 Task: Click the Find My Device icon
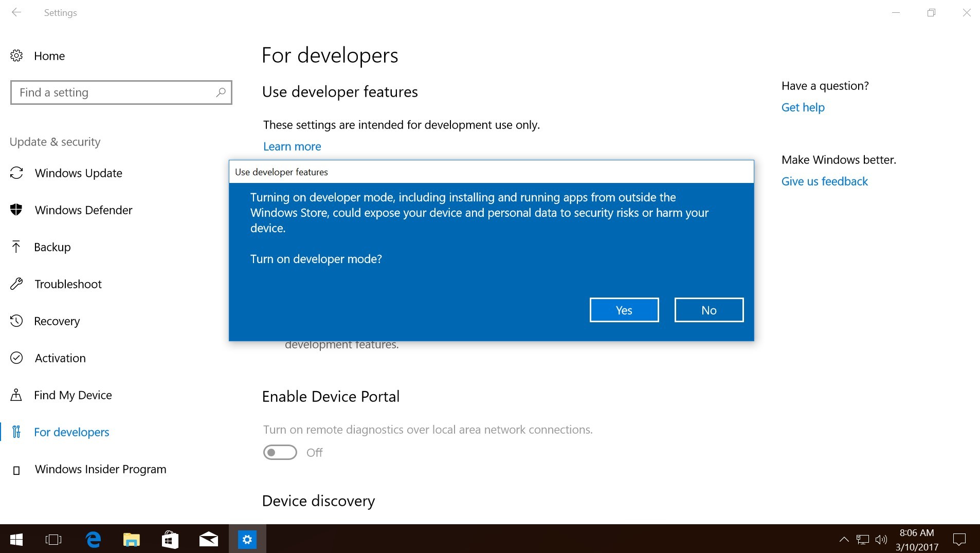click(16, 395)
